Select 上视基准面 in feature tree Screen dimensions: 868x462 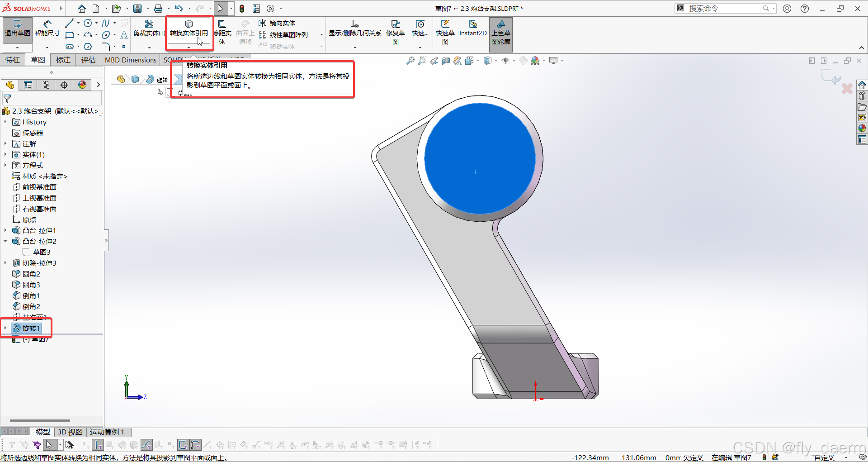point(39,198)
